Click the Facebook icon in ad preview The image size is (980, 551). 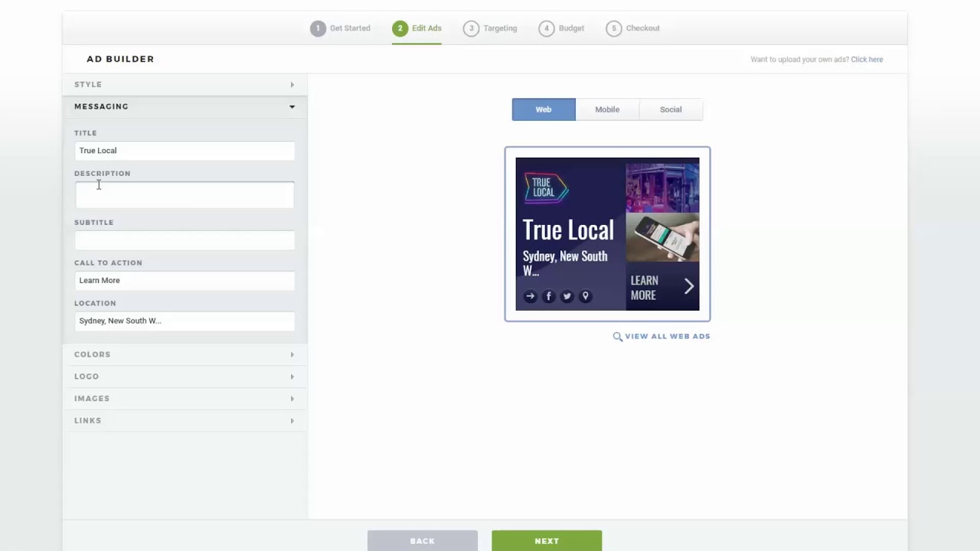pyautogui.click(x=548, y=296)
